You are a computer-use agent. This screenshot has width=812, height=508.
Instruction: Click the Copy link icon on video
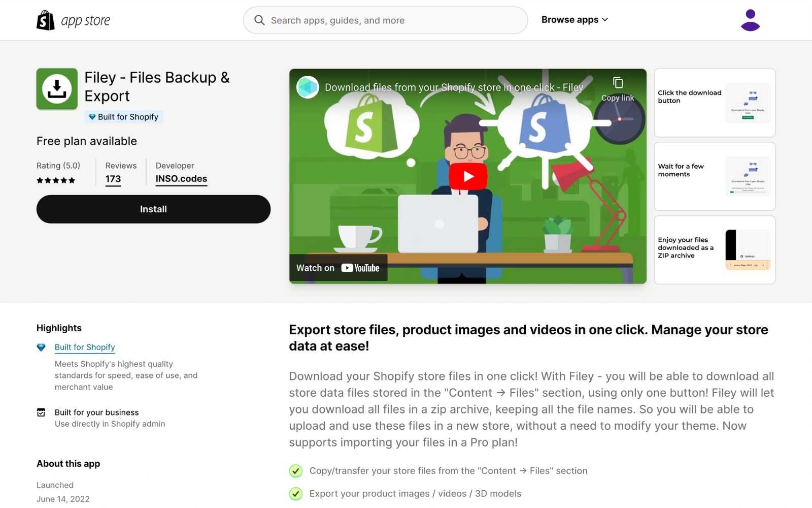[x=618, y=83]
